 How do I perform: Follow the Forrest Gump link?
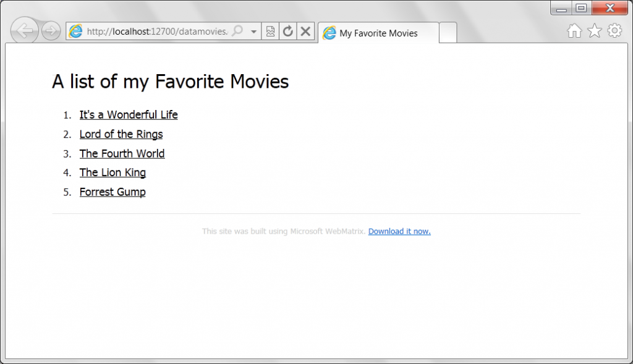click(x=113, y=192)
